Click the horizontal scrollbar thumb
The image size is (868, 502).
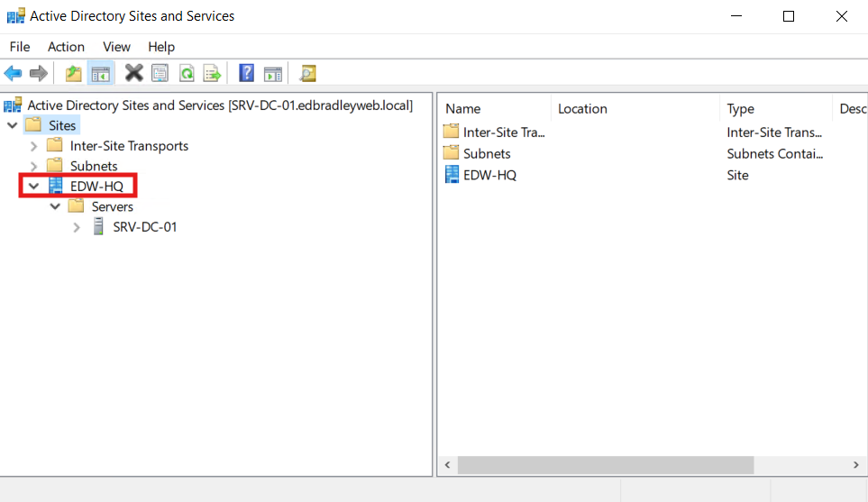click(x=606, y=465)
